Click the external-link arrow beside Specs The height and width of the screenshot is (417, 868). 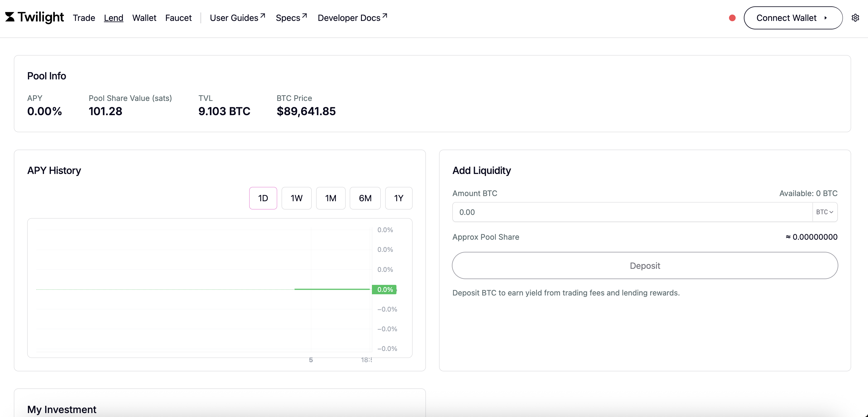[x=304, y=16]
